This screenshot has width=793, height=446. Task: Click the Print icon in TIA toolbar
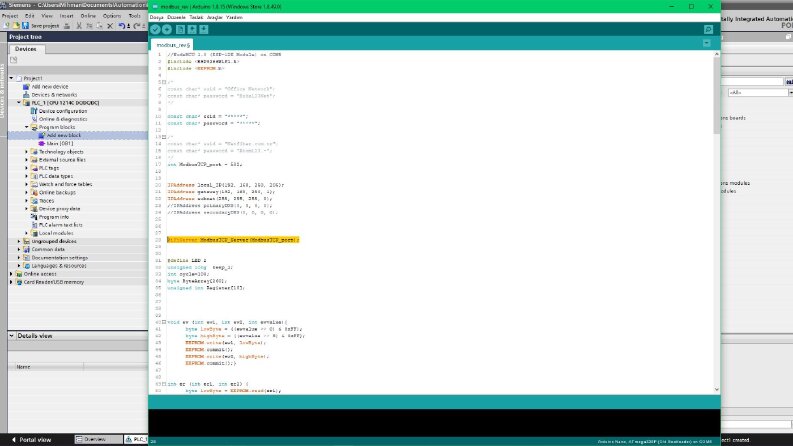point(67,26)
